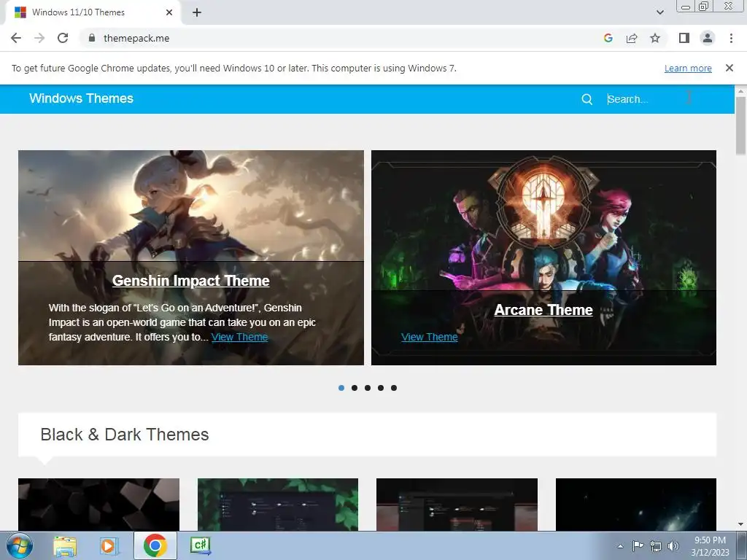This screenshot has height=560, width=747.
Task: Open Genshin Impact Theme title link
Action: click(x=190, y=281)
